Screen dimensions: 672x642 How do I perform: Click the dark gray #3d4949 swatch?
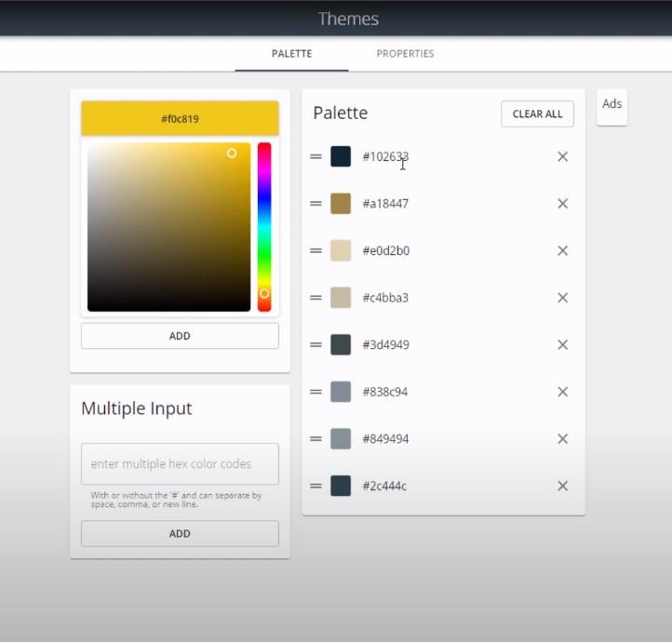tap(341, 345)
